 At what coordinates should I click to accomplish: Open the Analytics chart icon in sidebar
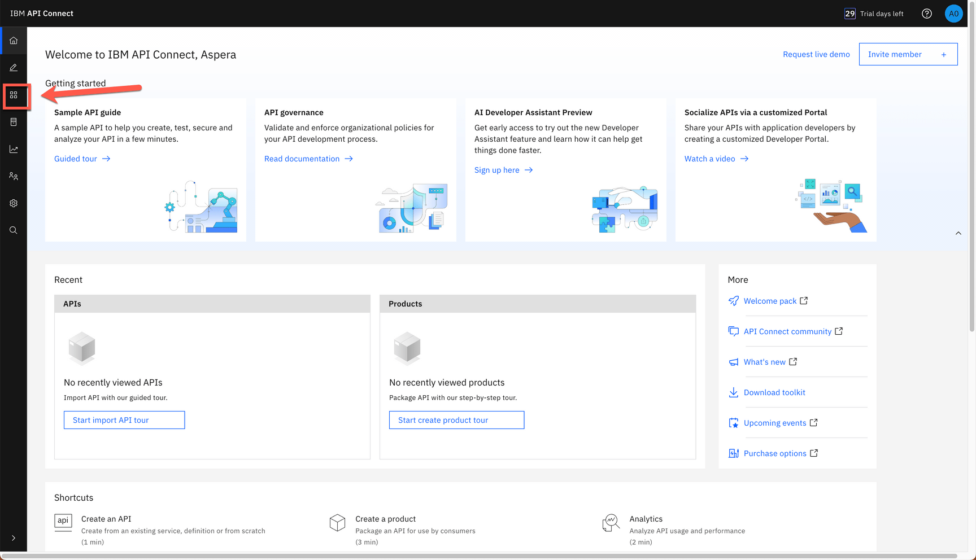coord(14,149)
